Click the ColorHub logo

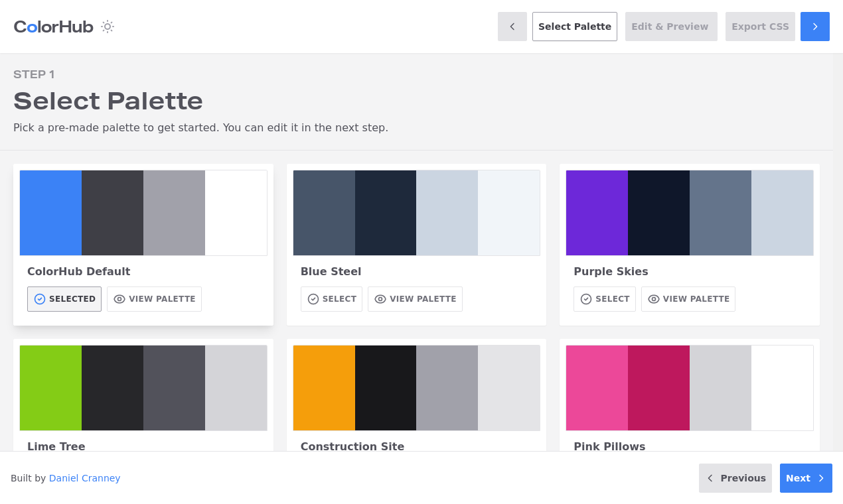pos(52,27)
